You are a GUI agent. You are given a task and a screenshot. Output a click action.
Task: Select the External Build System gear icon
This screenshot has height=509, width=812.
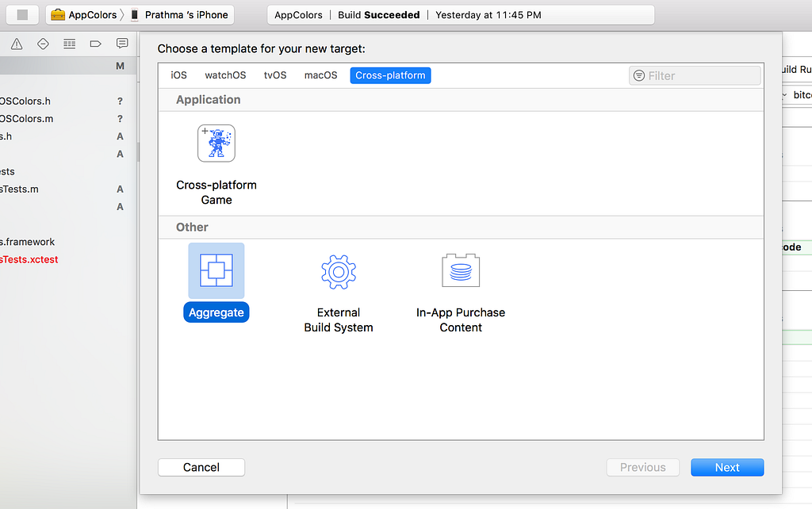coord(339,271)
